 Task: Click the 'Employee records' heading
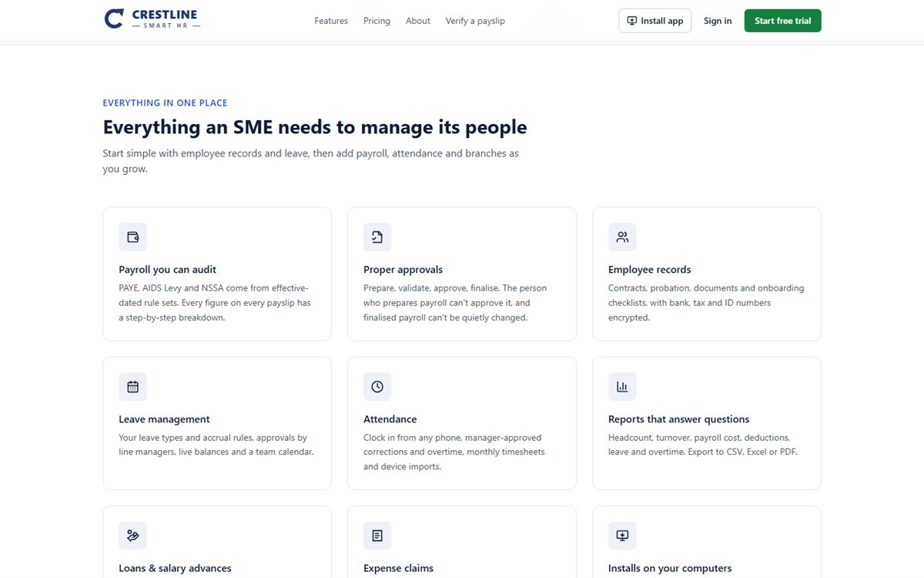650,270
